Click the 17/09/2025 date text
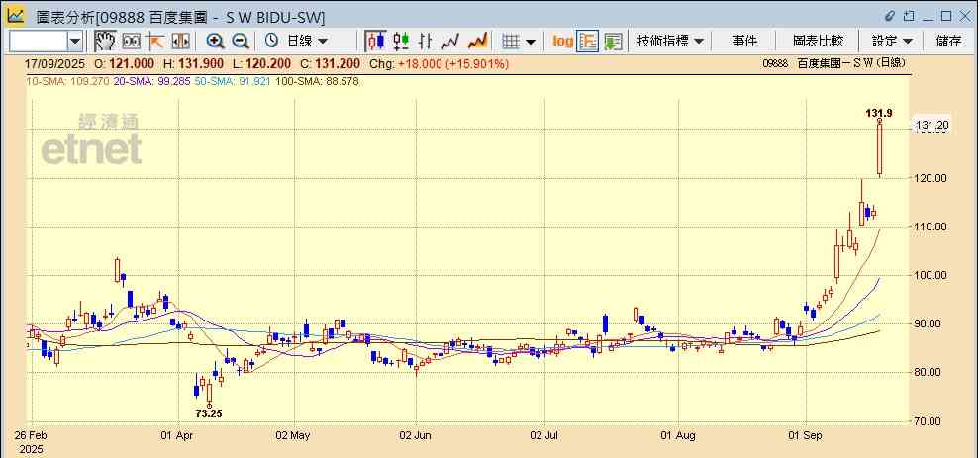This screenshot has width=980, height=458. coord(54,63)
